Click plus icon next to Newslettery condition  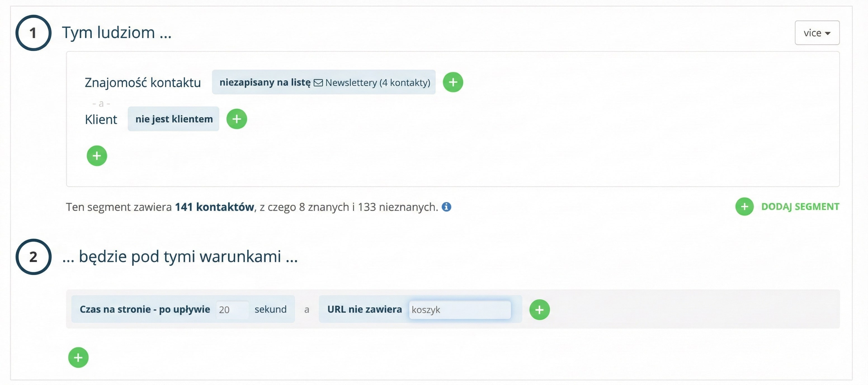(452, 82)
